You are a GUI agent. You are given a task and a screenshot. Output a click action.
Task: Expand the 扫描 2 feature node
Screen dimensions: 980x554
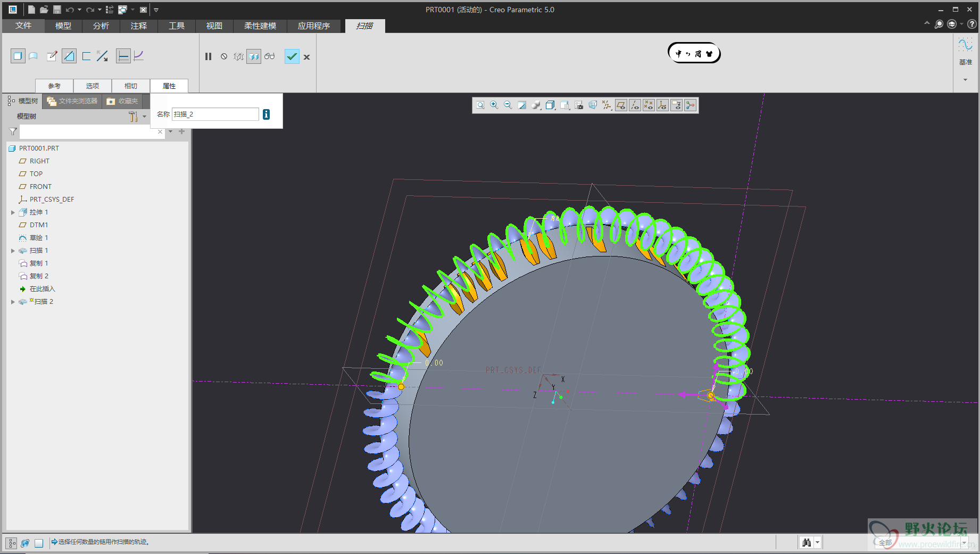(13, 302)
